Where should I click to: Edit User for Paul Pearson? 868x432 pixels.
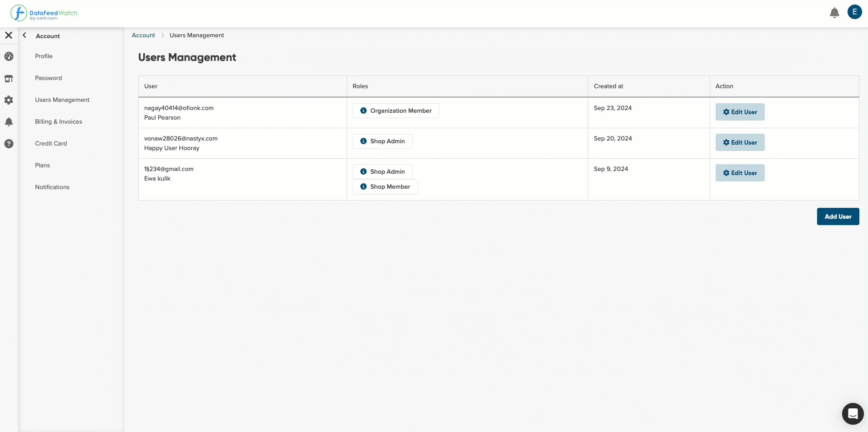(x=740, y=112)
